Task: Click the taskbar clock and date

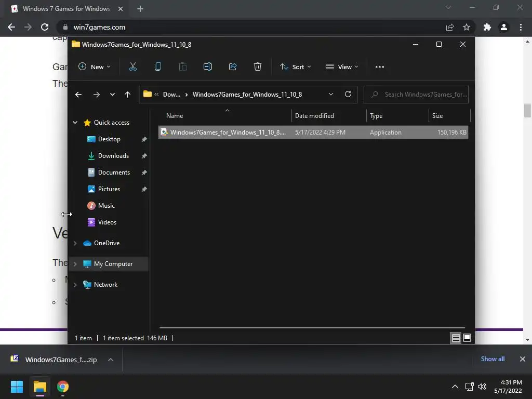Action: tap(508, 387)
